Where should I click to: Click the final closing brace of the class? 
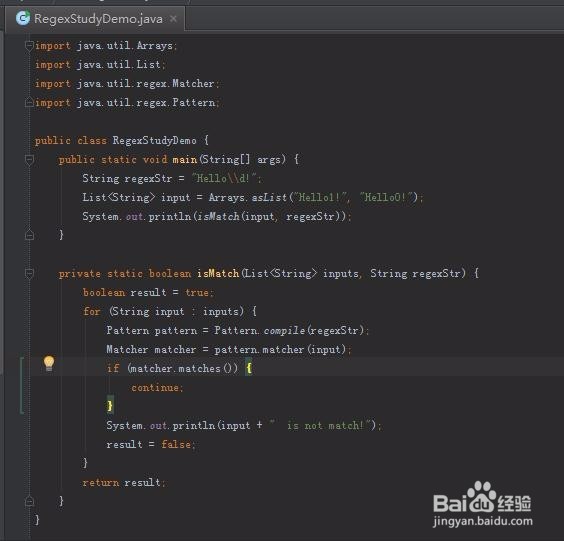[x=37, y=520]
